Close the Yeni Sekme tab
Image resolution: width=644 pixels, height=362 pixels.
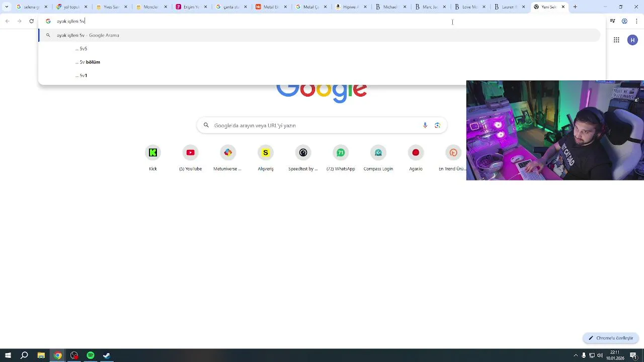point(563,7)
